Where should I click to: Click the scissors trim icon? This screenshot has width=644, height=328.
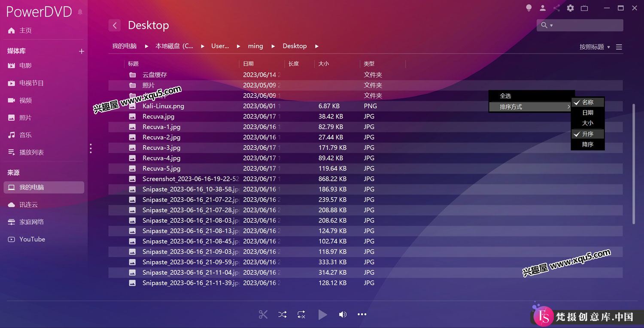(263, 315)
